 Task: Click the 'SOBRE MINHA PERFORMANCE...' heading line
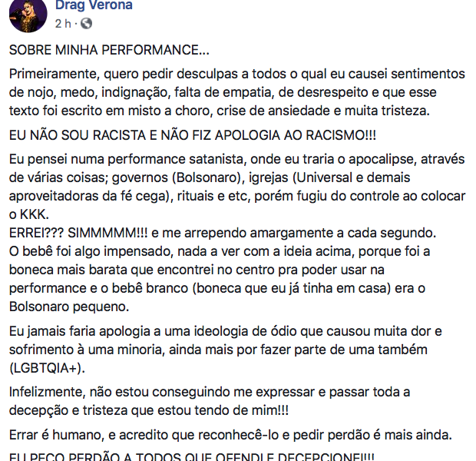109,50
